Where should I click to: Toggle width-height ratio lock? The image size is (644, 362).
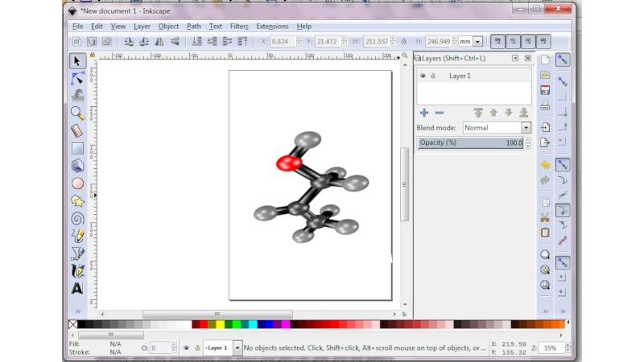point(404,42)
